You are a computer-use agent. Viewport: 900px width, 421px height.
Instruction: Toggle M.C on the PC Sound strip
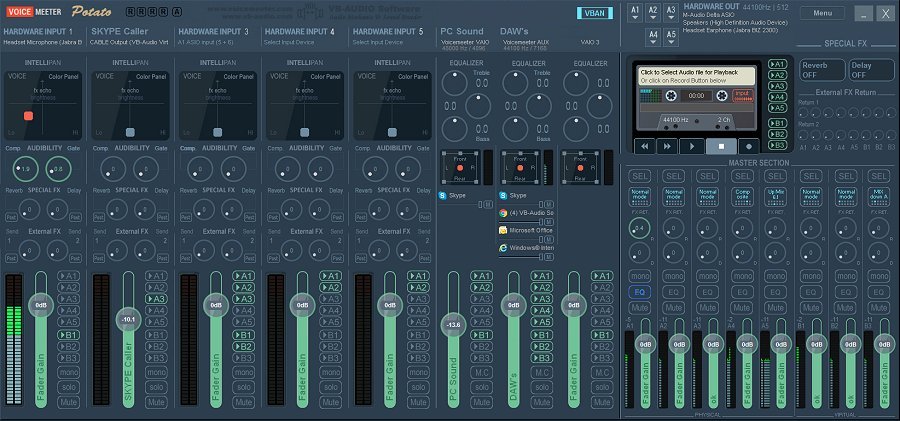pyautogui.click(x=481, y=372)
